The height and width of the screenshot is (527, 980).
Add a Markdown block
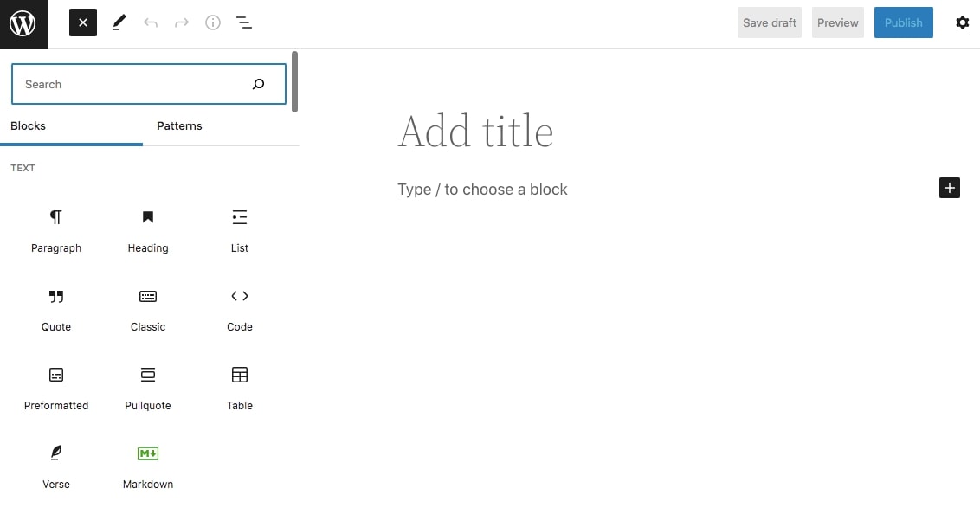148,466
